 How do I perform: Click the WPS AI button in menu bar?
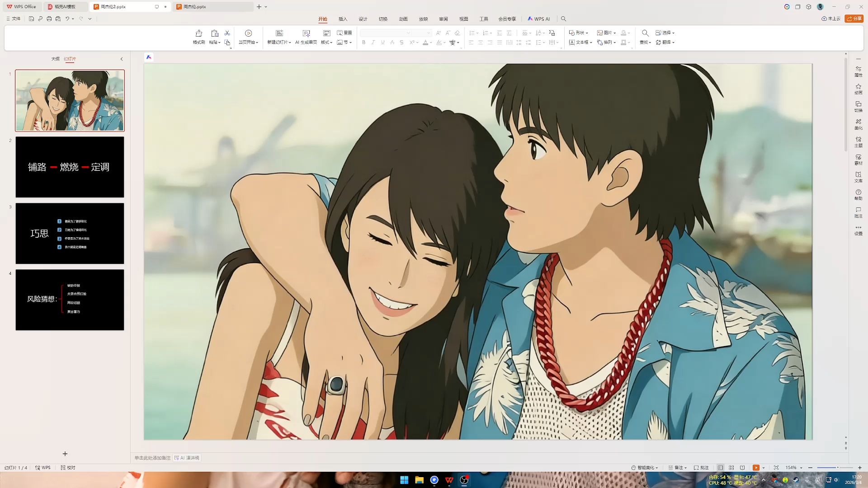539,19
